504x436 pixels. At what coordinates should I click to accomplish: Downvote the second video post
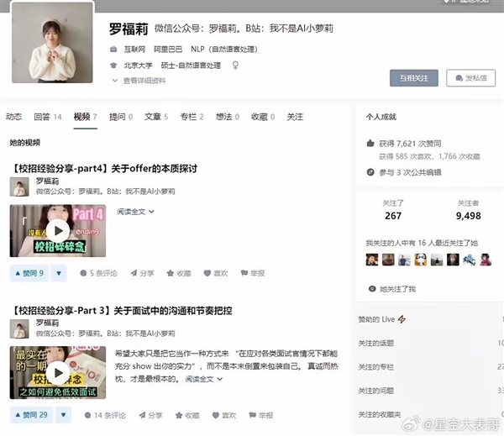click(64, 415)
